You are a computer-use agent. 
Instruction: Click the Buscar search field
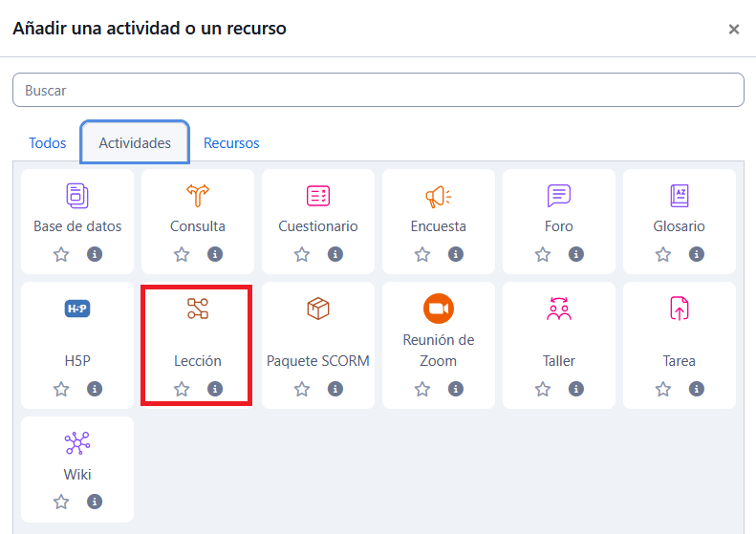tap(378, 91)
